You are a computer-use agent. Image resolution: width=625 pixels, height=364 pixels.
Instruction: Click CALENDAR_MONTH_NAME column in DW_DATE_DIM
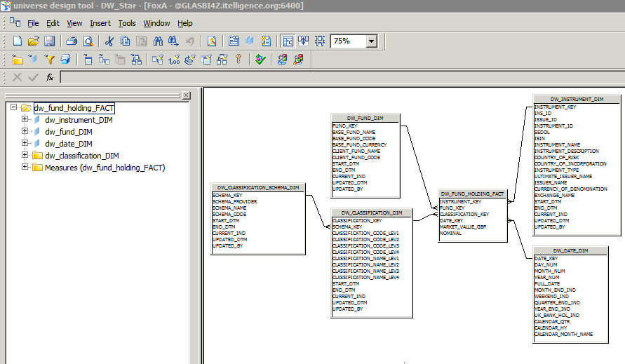563,334
